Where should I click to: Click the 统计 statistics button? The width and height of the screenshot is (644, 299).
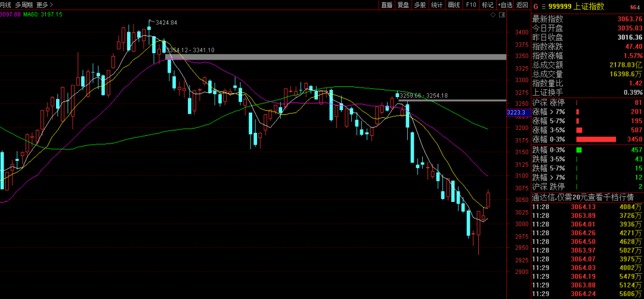click(x=436, y=5)
